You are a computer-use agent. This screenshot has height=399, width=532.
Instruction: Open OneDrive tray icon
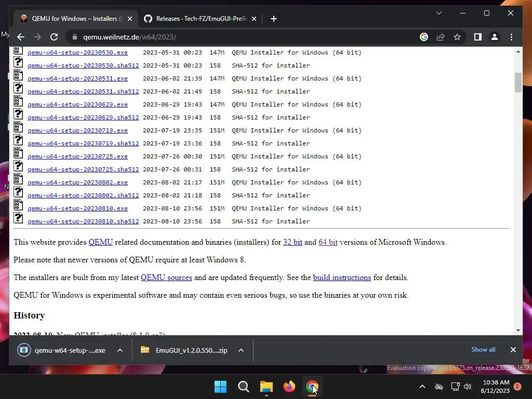point(439,387)
